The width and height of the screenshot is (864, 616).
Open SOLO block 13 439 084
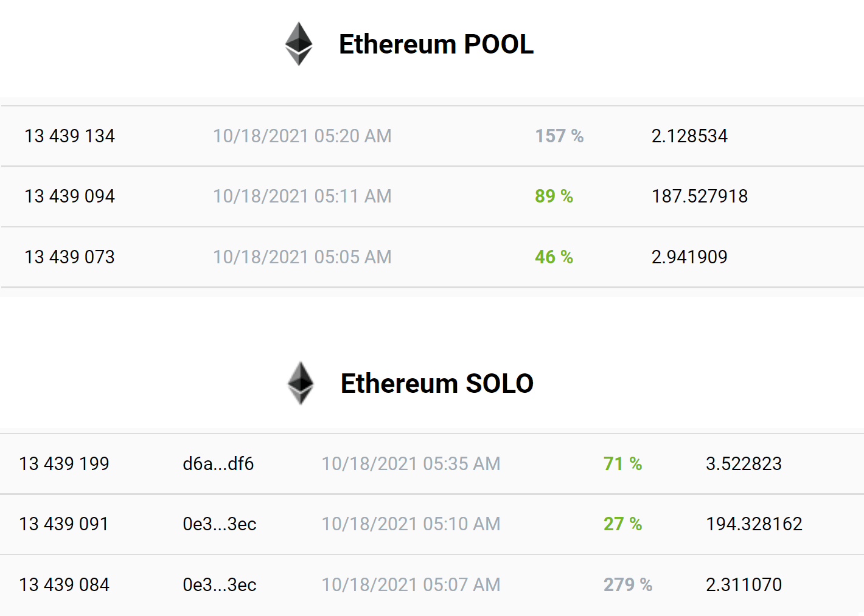[64, 584]
